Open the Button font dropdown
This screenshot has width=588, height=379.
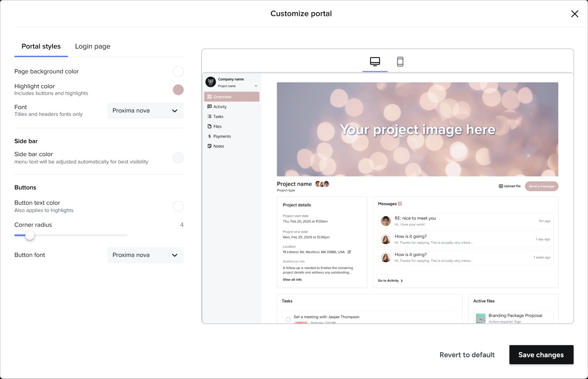pos(145,255)
